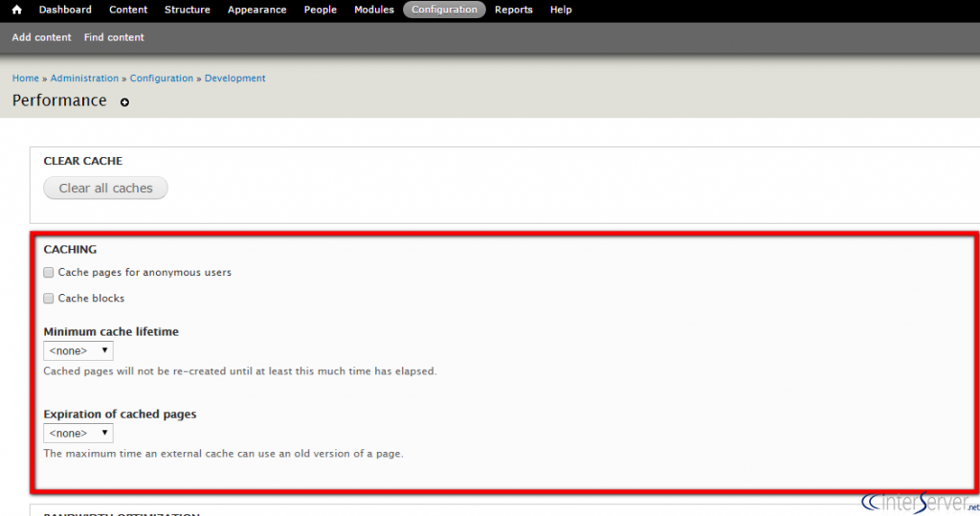Image resolution: width=980 pixels, height=516 pixels.
Task: Follow the Configuration breadcrumb link
Action: (x=161, y=79)
